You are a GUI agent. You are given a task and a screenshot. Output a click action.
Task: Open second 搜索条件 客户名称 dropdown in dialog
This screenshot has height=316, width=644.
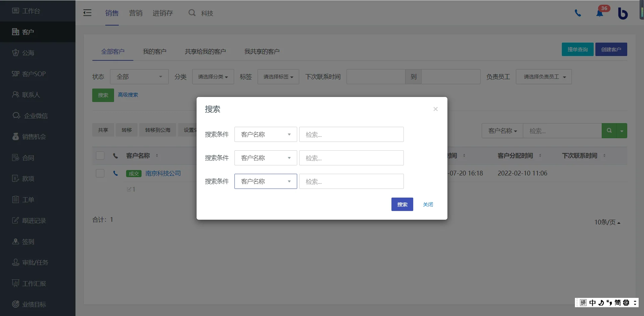tap(266, 158)
